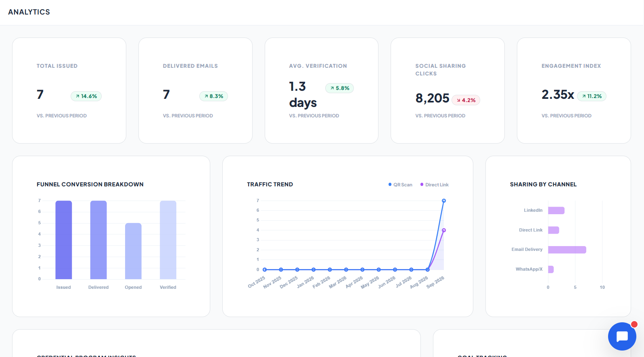
Task: Click the WhatsApp/X channel label
Action: coord(529,269)
